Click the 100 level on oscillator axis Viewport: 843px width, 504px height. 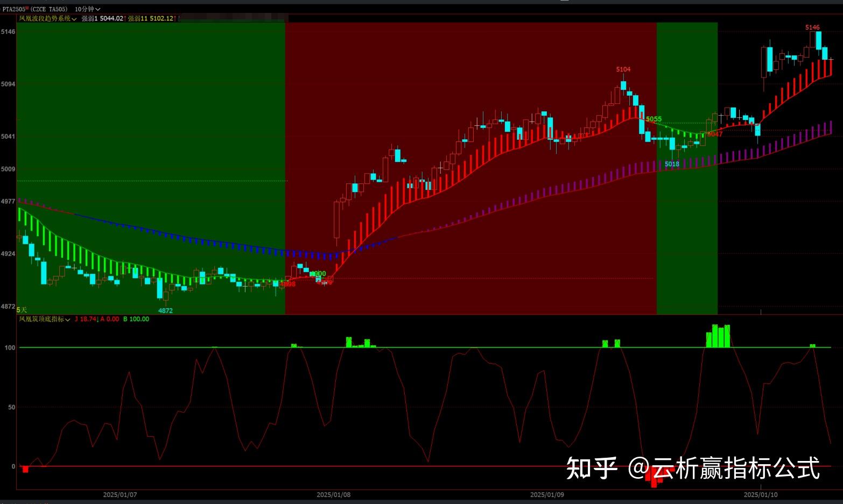point(10,347)
